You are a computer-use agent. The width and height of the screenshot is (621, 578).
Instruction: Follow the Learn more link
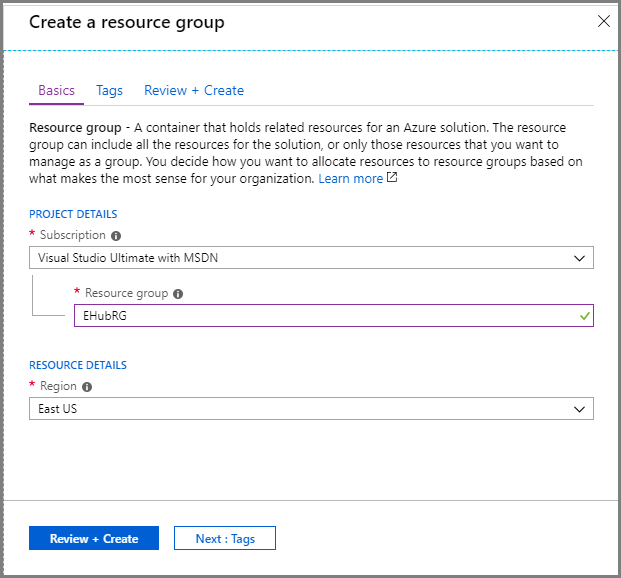[350, 178]
